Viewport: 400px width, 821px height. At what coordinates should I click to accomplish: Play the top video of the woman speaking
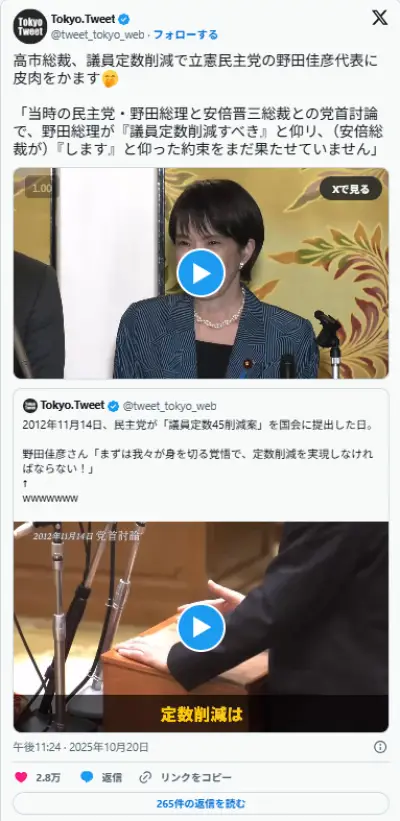coord(201,273)
